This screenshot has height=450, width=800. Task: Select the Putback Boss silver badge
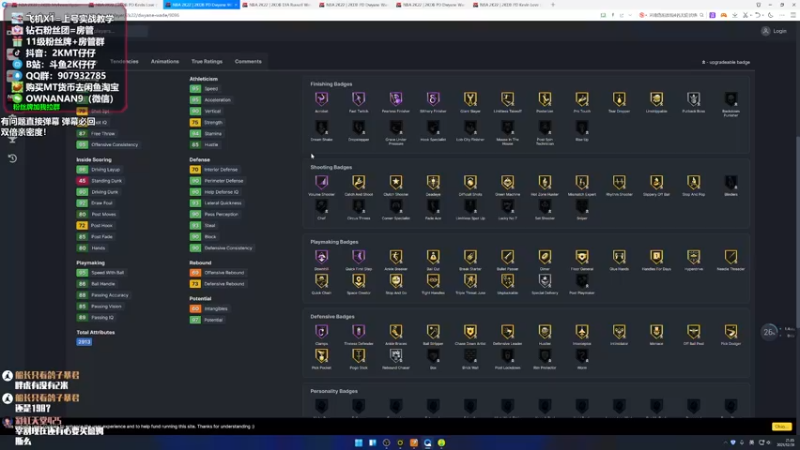[x=694, y=98]
